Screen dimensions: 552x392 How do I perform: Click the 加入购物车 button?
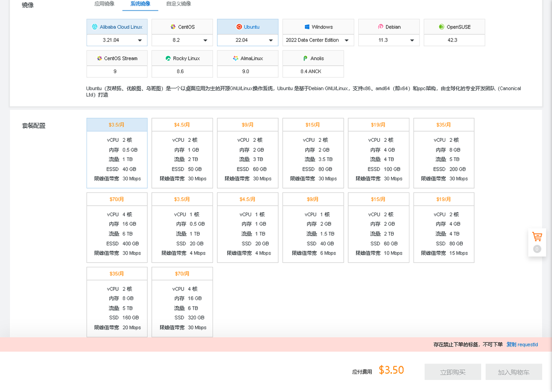coord(514,372)
